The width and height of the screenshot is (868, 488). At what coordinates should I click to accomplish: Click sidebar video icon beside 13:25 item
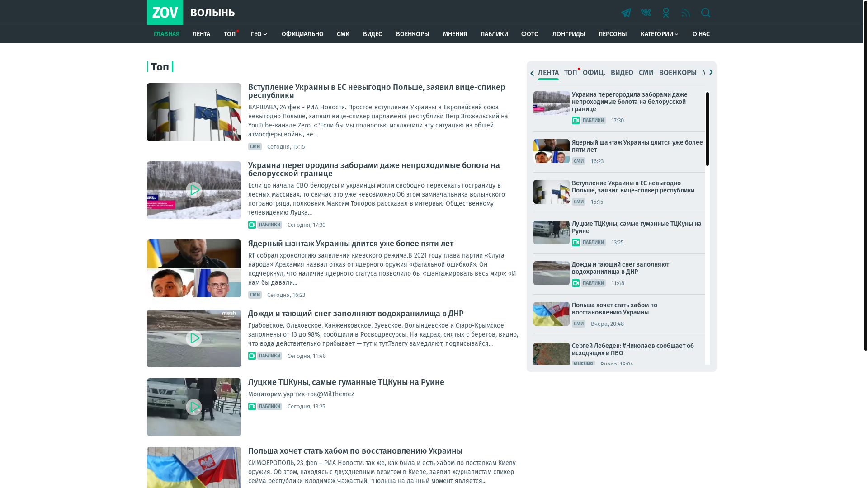[576, 242]
